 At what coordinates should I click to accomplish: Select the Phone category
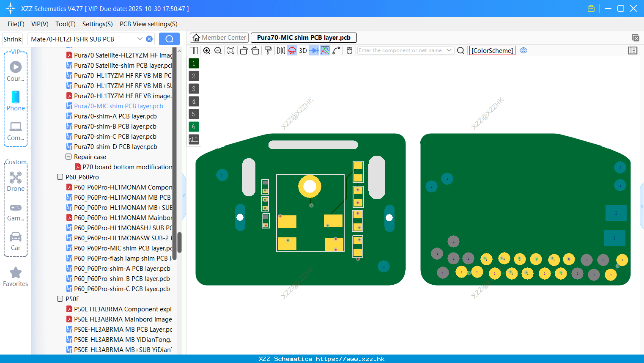point(16,101)
